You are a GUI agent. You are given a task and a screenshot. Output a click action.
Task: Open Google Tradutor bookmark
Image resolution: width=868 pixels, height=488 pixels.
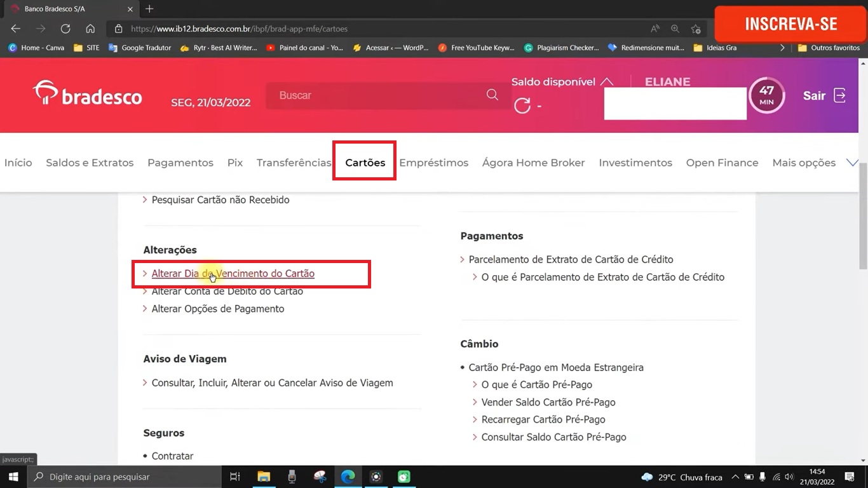[140, 48]
